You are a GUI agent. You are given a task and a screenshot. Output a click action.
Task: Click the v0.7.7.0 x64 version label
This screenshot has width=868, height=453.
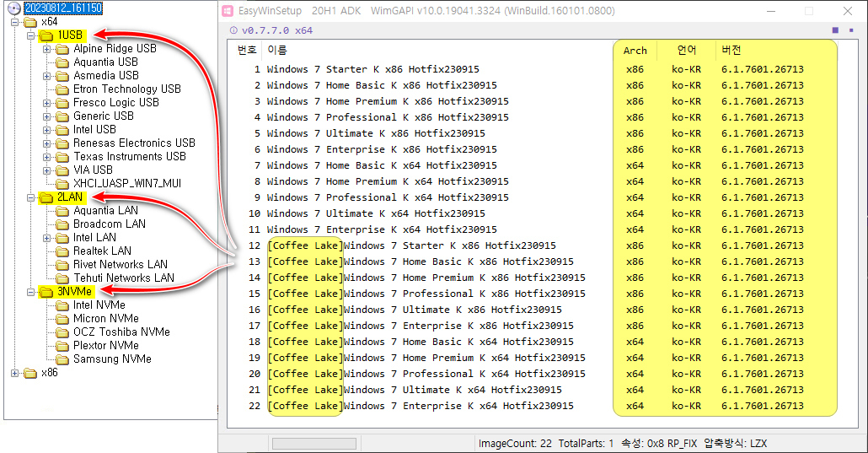point(276,30)
